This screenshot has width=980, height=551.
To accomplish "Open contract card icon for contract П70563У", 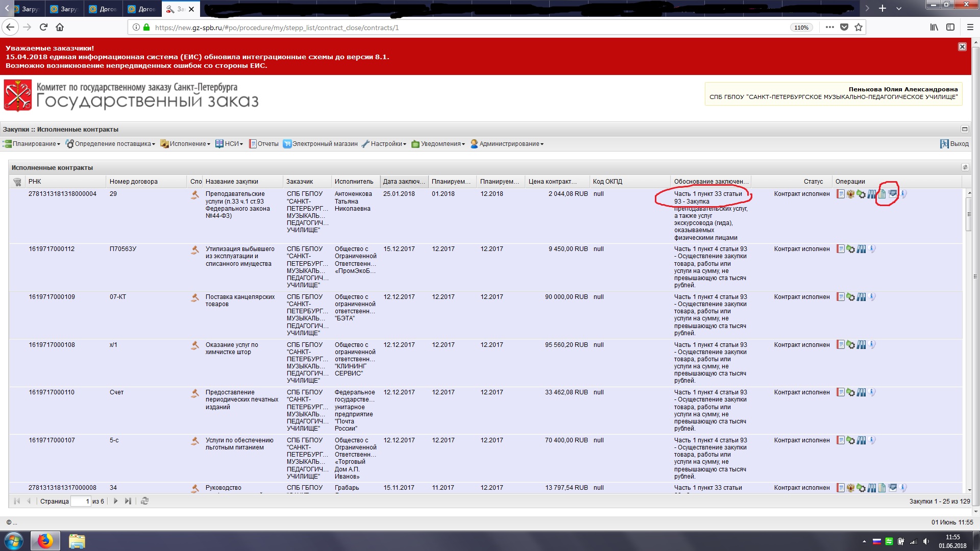I will pyautogui.click(x=840, y=249).
